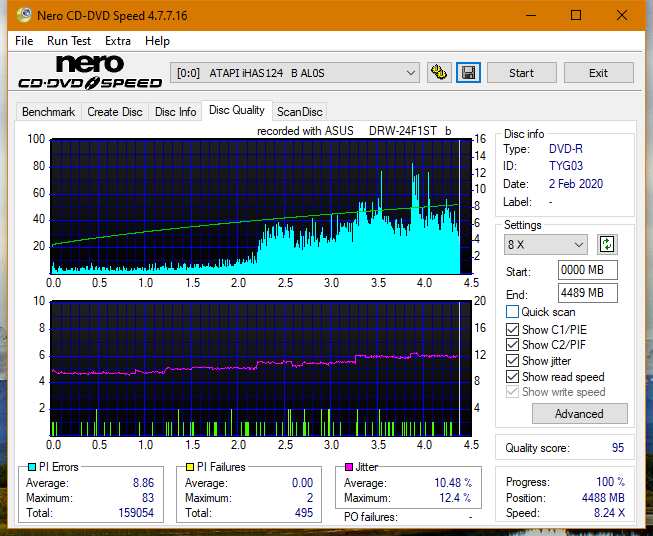Click the PI Errors graph area
653x536 pixels.
pos(261,207)
